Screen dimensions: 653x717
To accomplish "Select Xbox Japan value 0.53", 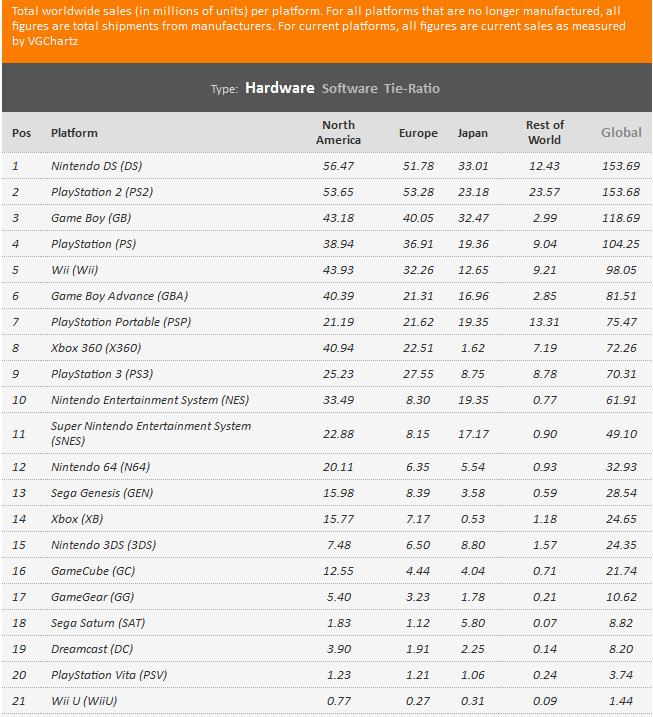I will pos(473,519).
